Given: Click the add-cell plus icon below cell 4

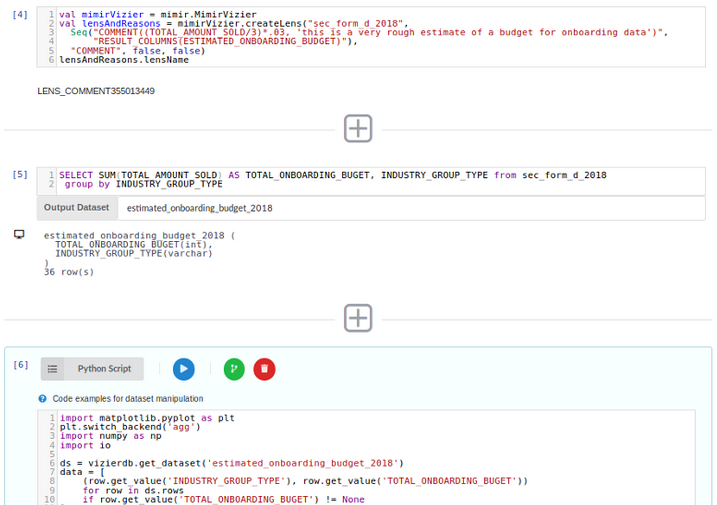Looking at the screenshot, I should pyautogui.click(x=358, y=128).
